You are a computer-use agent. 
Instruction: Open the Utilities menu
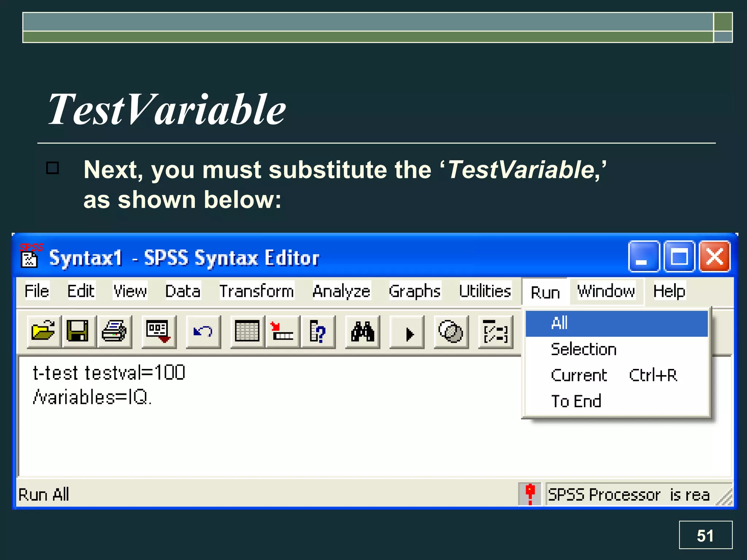pos(485,291)
